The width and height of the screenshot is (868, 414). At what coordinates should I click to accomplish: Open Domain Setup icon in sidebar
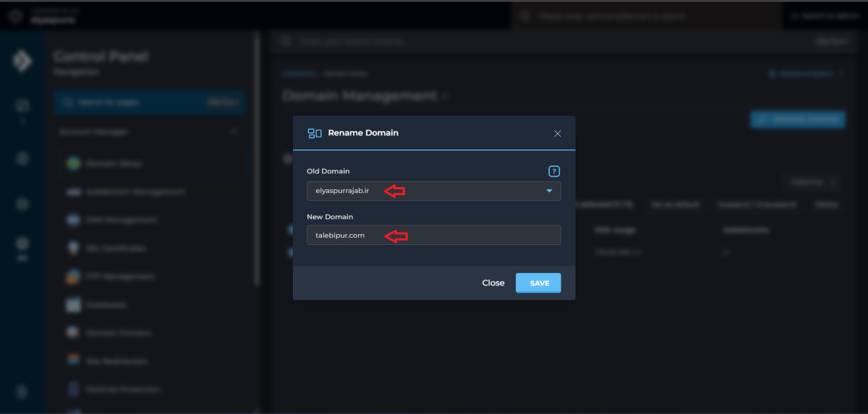[x=73, y=163]
